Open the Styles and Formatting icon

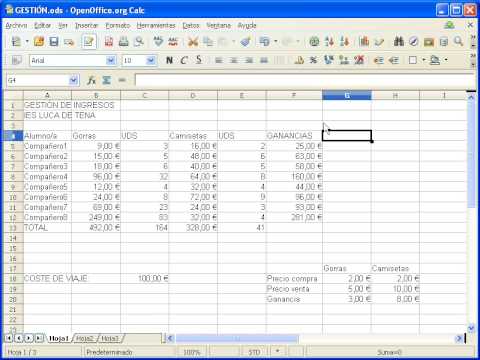[16, 60]
